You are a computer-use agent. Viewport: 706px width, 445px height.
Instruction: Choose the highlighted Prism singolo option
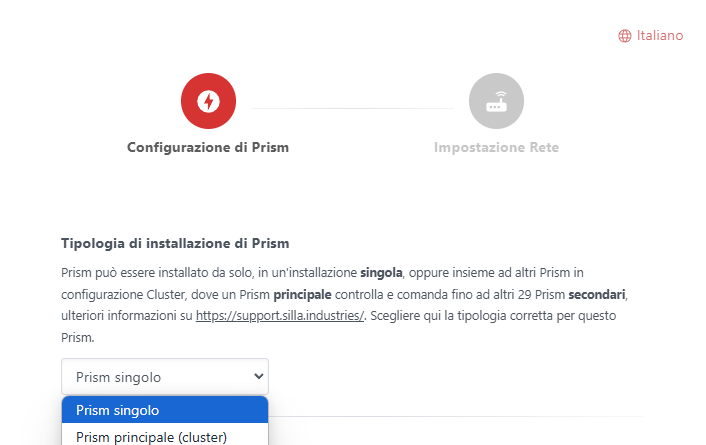165,410
